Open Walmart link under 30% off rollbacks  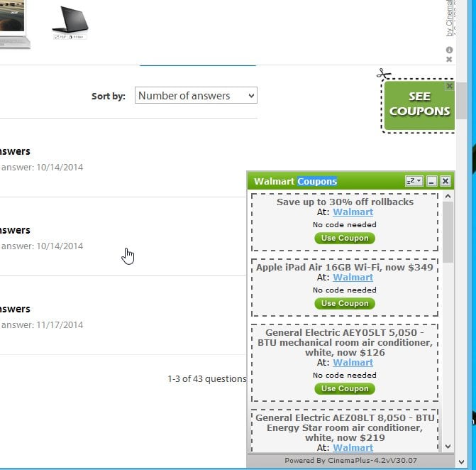click(353, 212)
